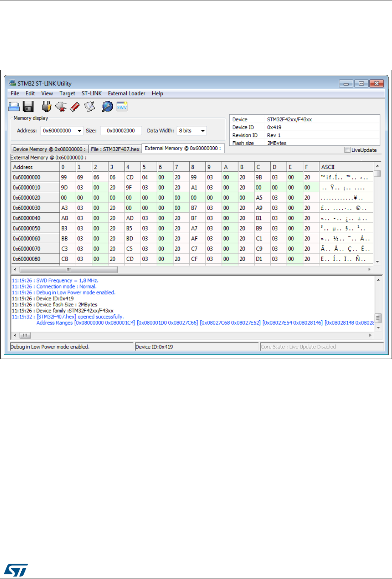Click the globe update toolbar icon

(108, 106)
